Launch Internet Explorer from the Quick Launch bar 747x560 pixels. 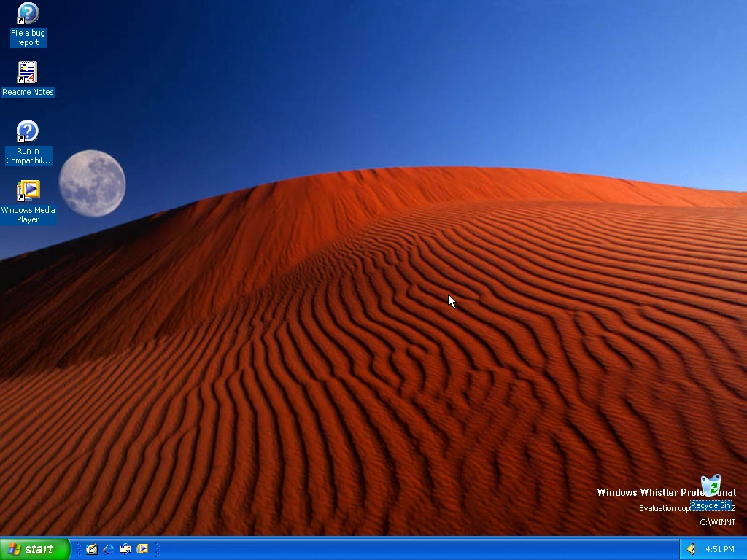pyautogui.click(x=109, y=549)
